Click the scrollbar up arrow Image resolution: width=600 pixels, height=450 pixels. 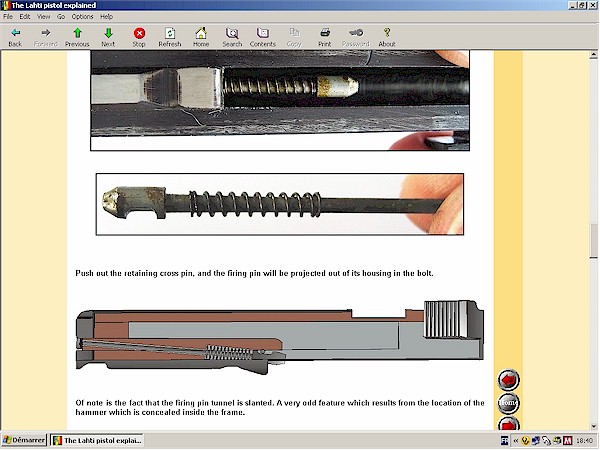[593, 55]
